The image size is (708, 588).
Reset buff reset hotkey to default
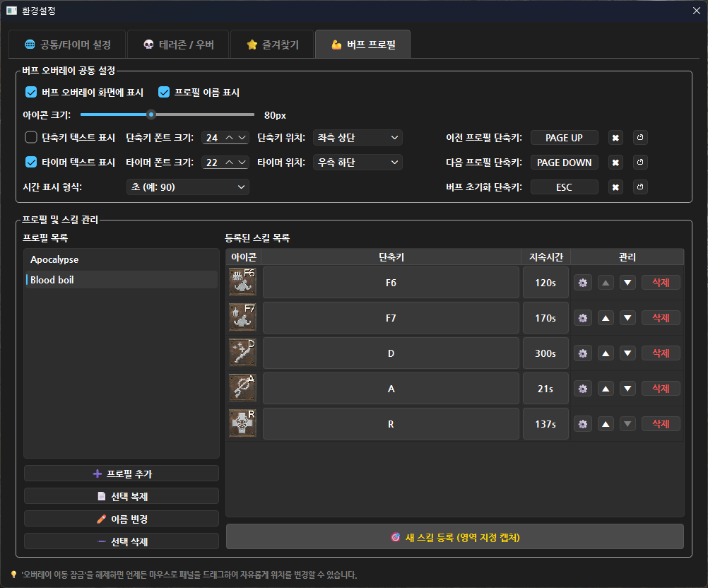click(x=640, y=187)
